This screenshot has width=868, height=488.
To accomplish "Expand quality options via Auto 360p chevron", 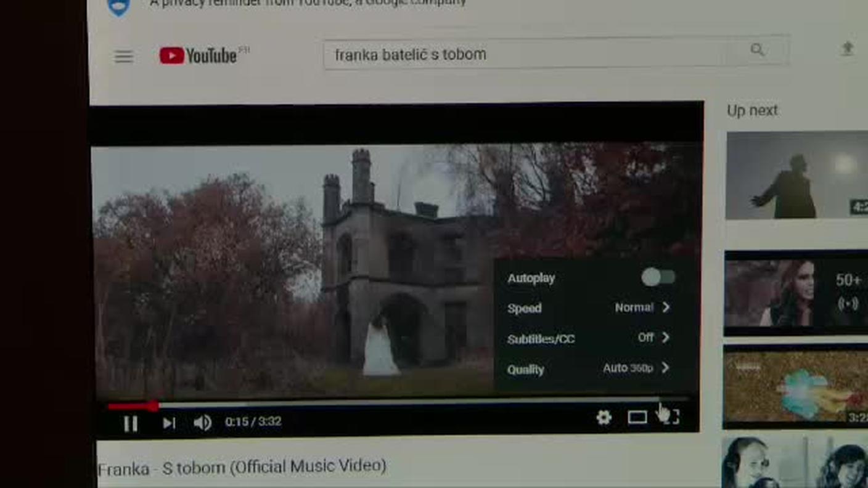I will coord(665,367).
